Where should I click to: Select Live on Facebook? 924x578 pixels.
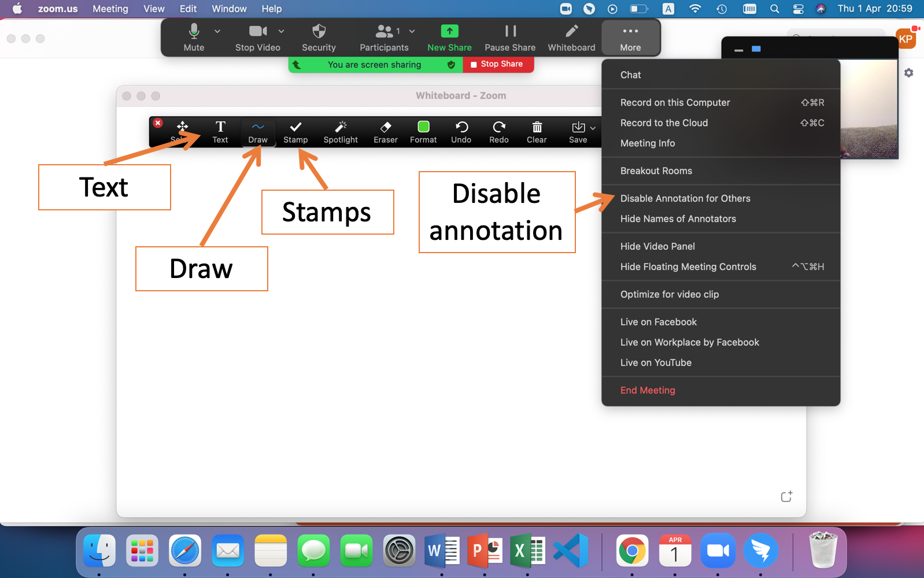(720, 323)
